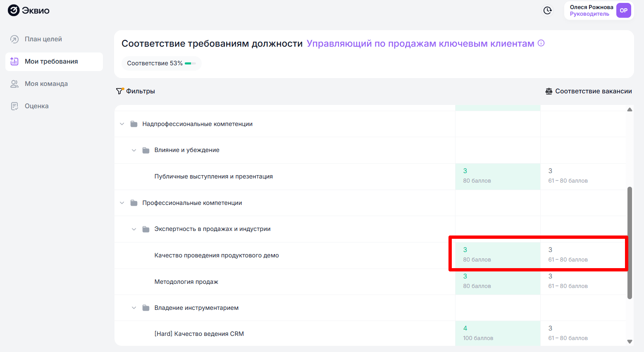Select Публичные выступления и презентация row
The height and width of the screenshot is (352, 644).
370,176
